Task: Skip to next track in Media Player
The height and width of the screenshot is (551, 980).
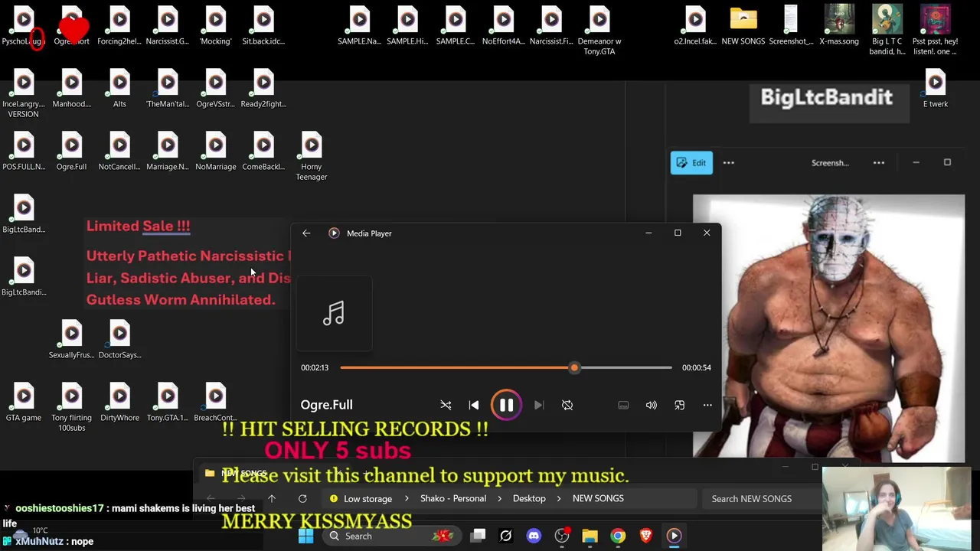Action: point(538,405)
